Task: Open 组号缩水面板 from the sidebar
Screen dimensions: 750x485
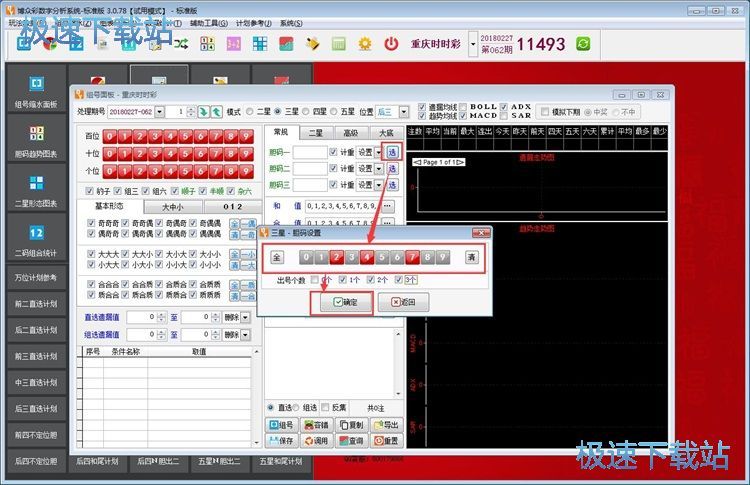Action: pos(36,90)
